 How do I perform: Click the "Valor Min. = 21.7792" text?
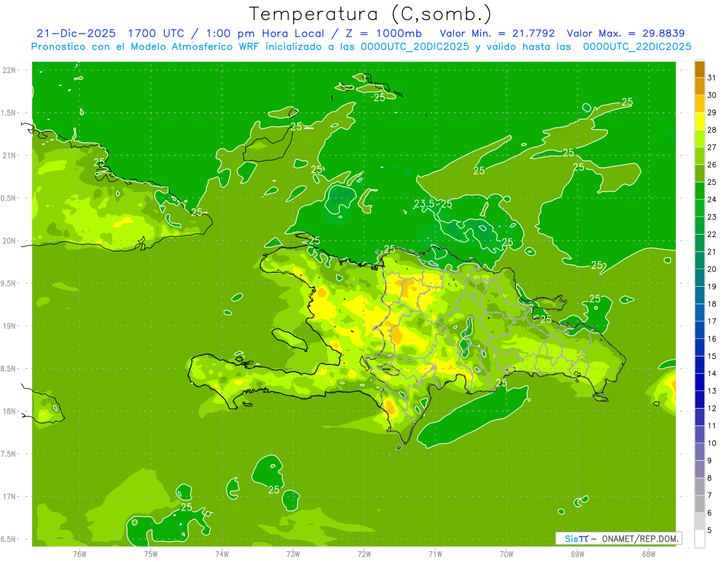pos(497,33)
